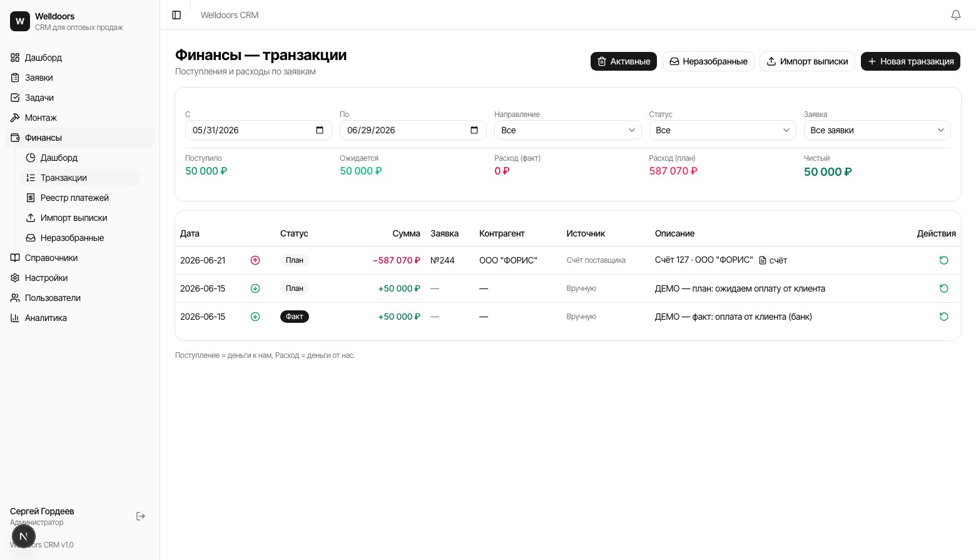Open attached счёт document icon
The width and height of the screenshot is (976, 560).
coord(763,260)
